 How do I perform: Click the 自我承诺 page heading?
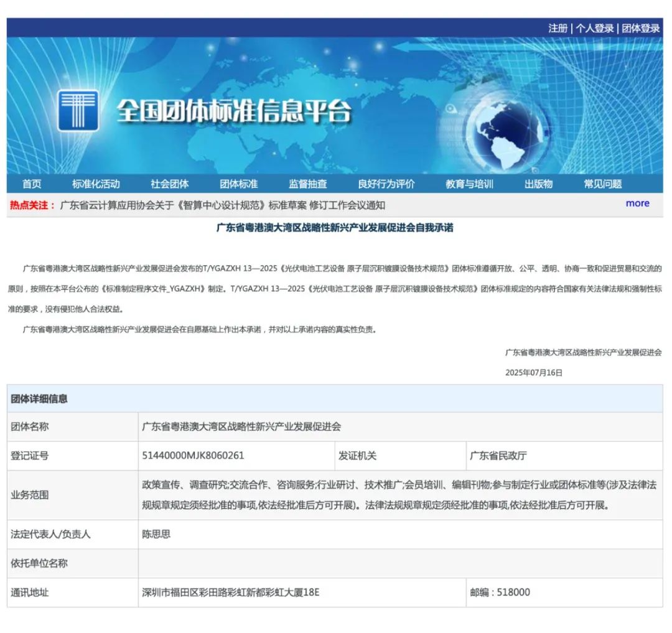click(x=335, y=228)
